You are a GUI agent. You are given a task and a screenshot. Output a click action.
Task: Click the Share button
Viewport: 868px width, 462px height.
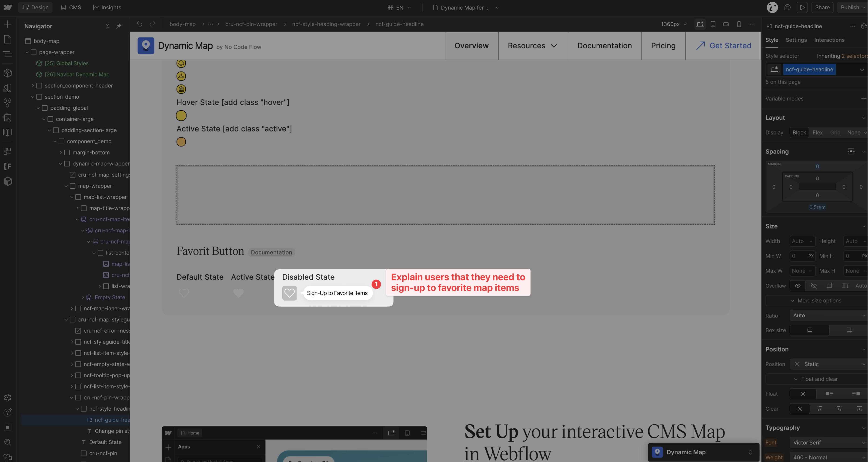point(822,7)
